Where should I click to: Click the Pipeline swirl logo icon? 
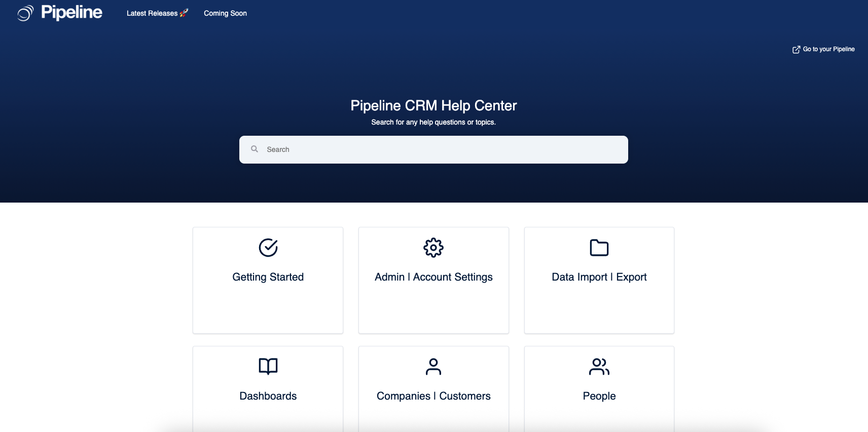25,13
